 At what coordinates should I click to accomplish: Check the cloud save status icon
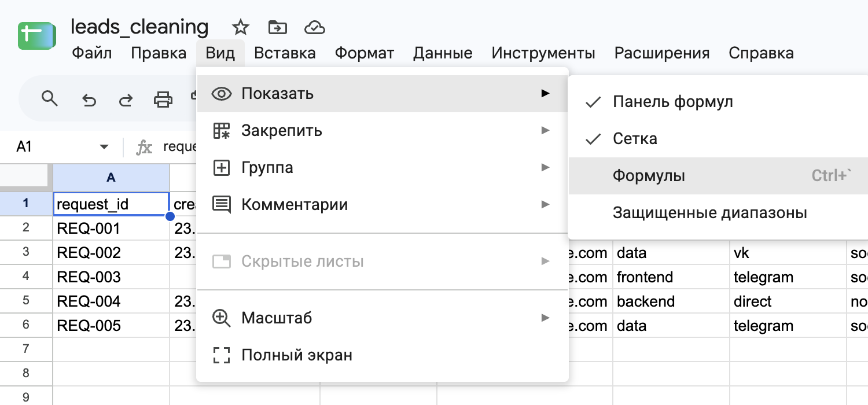(x=314, y=27)
